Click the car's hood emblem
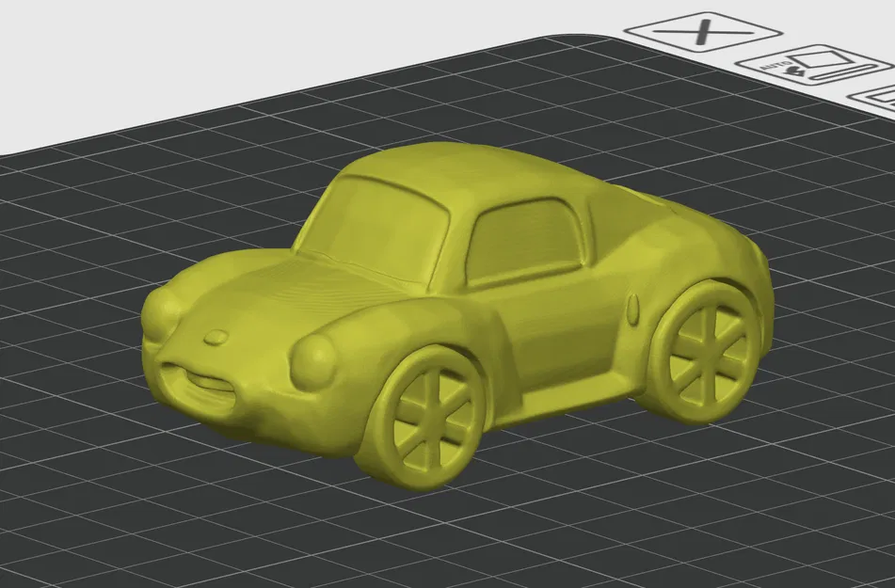895x588 pixels. (x=215, y=337)
